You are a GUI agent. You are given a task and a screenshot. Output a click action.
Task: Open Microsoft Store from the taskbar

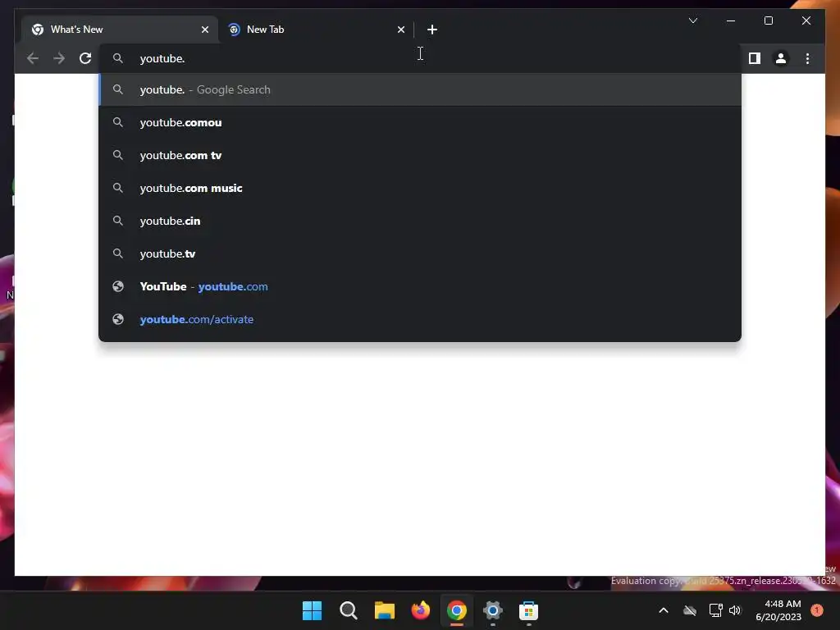tap(528, 610)
